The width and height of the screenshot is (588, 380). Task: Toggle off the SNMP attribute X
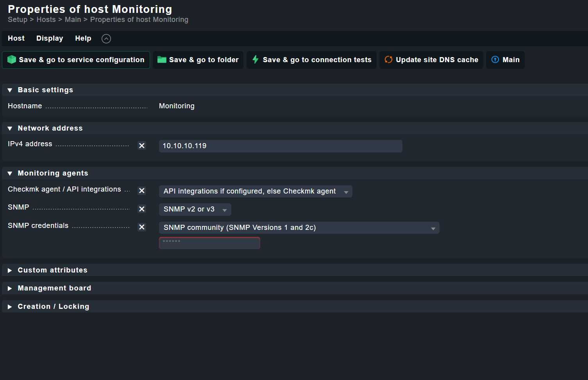[142, 209]
